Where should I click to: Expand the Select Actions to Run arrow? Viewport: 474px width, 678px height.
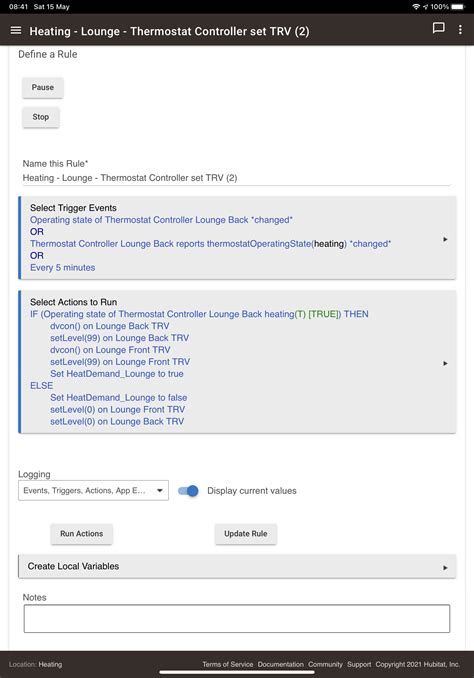pos(445,363)
